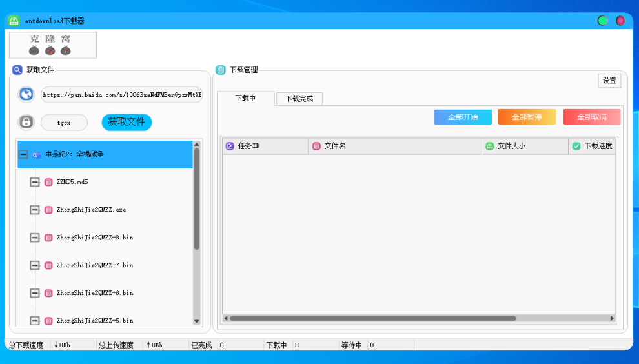Sort by 任务ID column header
The image size is (639, 364).
click(265, 146)
